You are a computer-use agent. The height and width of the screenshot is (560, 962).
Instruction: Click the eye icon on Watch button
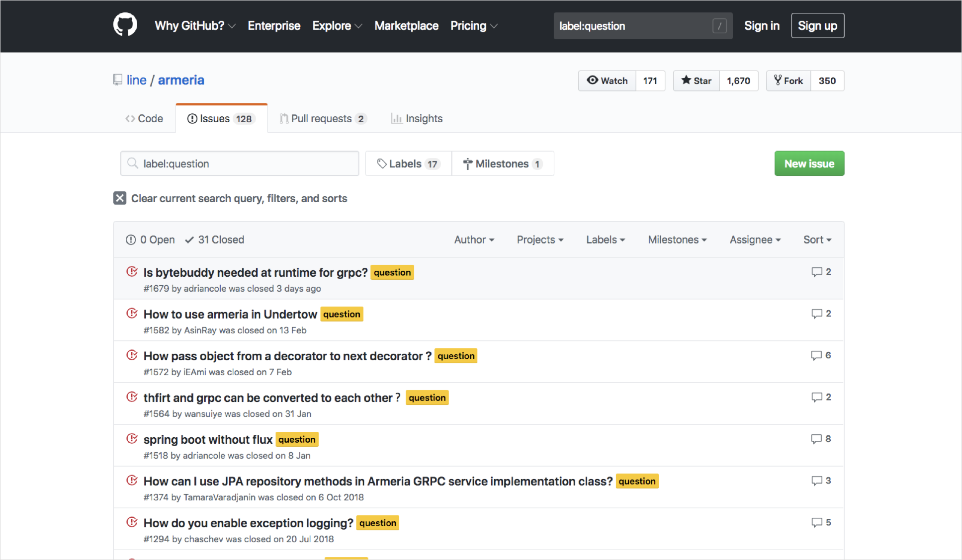[592, 80]
